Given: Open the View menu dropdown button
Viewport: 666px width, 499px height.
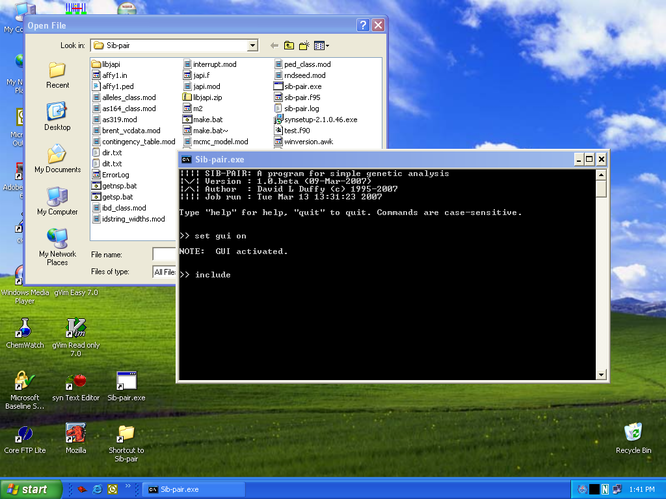Looking at the screenshot, I should point(321,45).
